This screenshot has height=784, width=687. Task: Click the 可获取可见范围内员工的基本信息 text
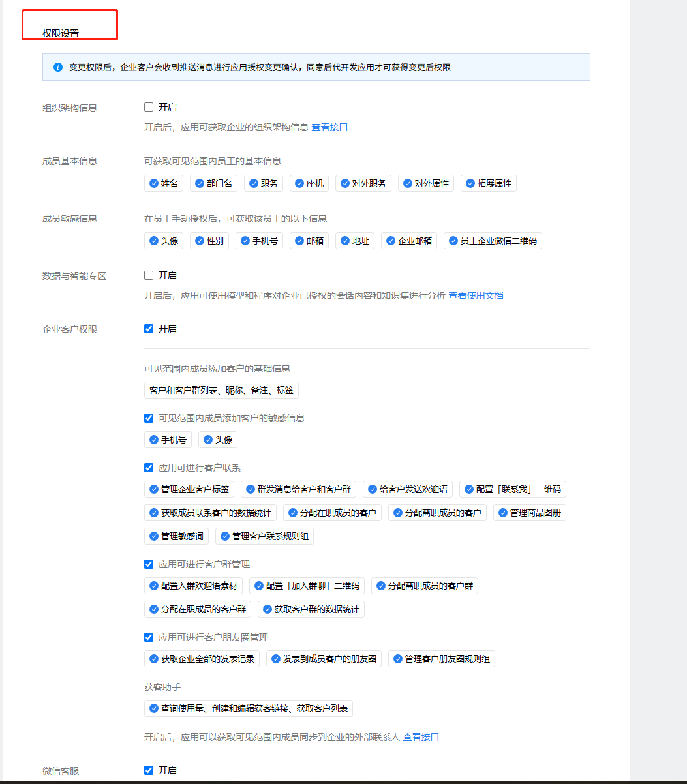(213, 161)
